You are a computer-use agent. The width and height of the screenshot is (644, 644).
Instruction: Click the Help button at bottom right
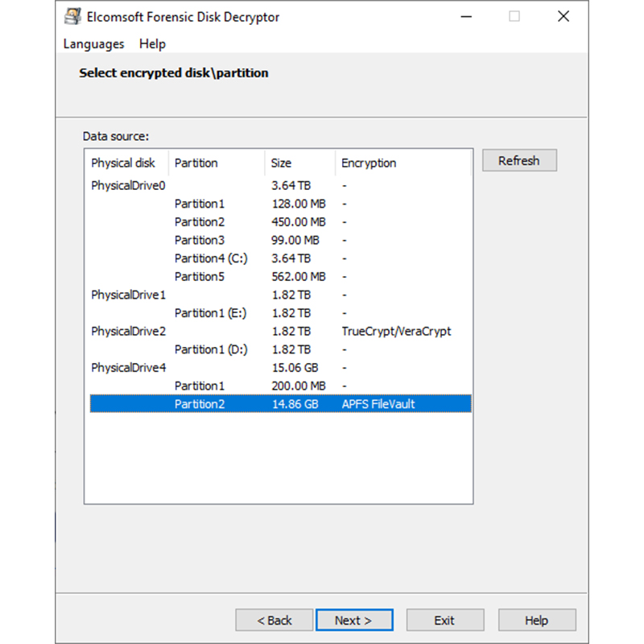(537, 620)
